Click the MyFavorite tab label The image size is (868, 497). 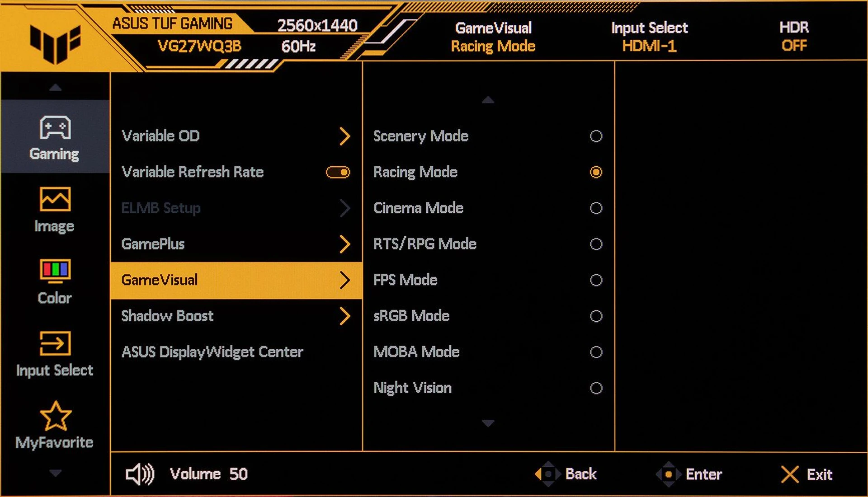(54, 442)
